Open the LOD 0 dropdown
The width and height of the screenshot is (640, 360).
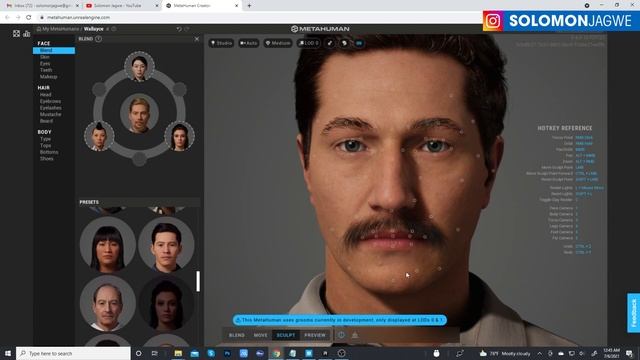click(309, 43)
